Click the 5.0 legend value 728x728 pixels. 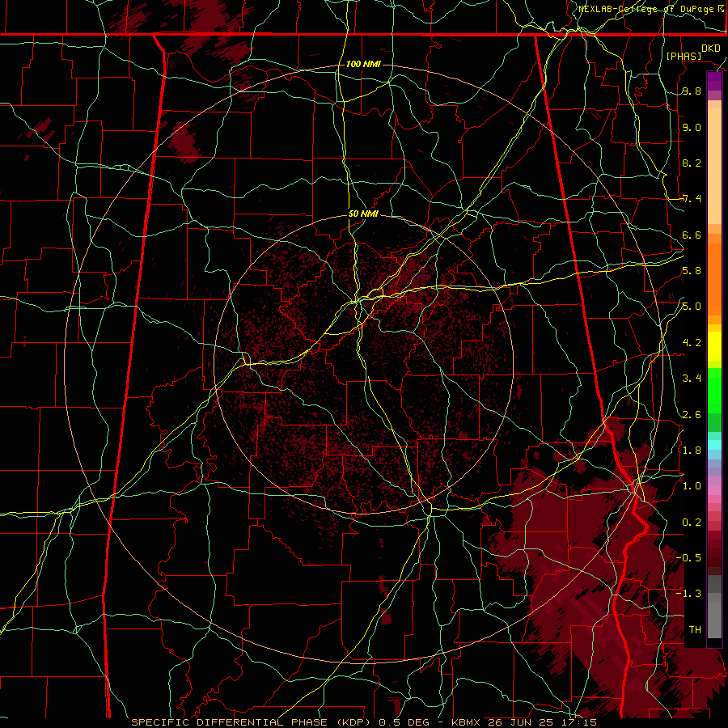(692, 307)
